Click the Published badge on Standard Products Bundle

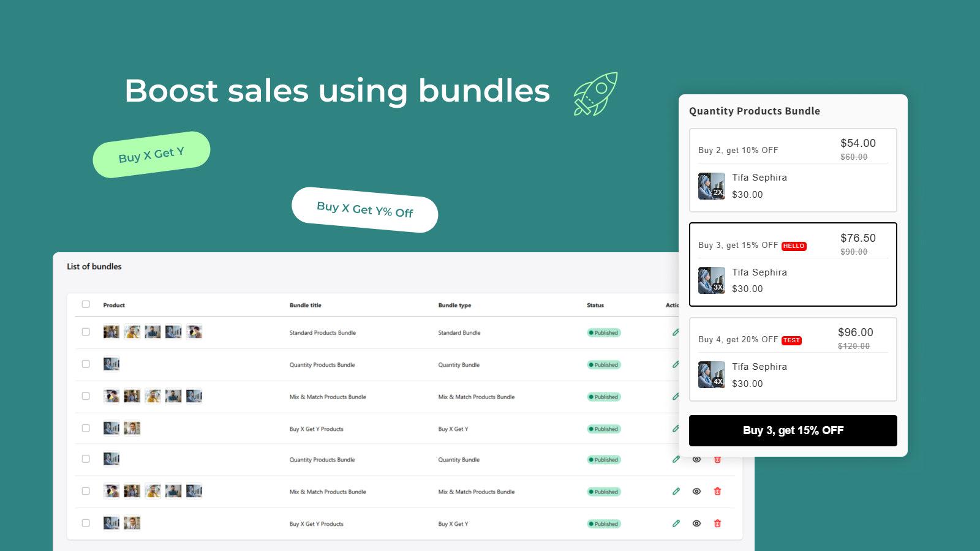pyautogui.click(x=603, y=332)
